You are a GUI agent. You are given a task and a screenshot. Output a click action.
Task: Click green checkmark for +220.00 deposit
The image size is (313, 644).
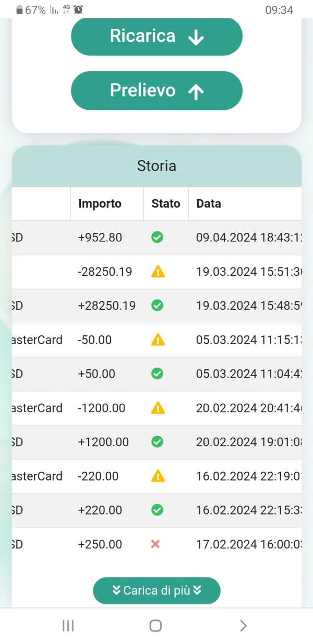tap(157, 510)
